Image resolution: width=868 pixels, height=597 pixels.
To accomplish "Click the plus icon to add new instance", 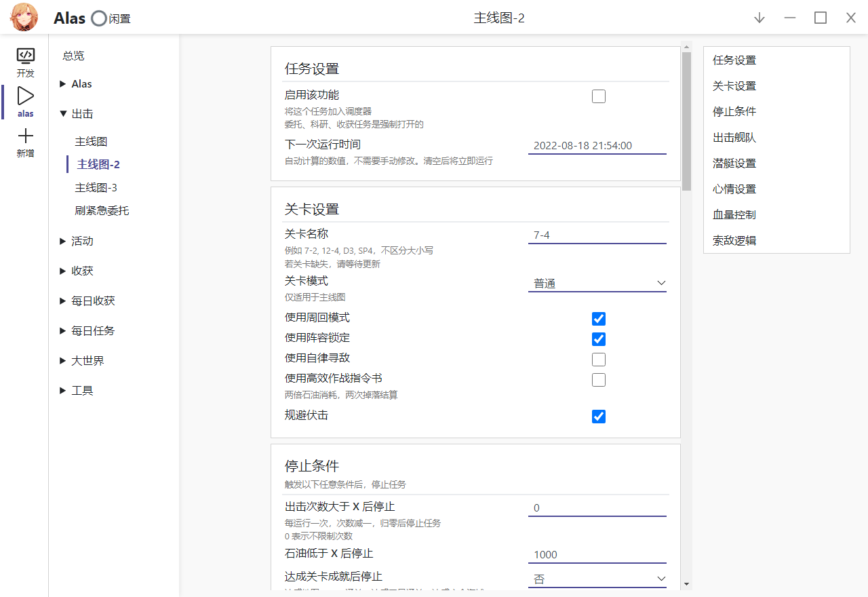I will coord(25,140).
